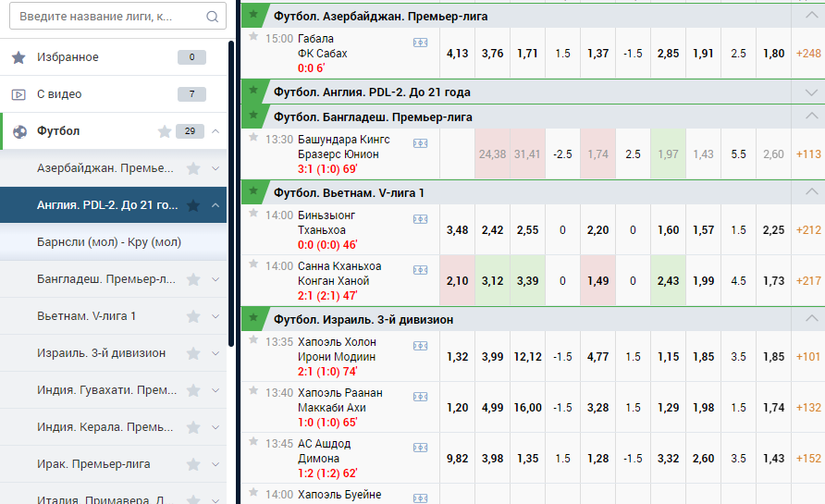The height and width of the screenshot is (504, 825).
Task: Select odds 9,82 for АС Ашдод
Action: pos(457,459)
